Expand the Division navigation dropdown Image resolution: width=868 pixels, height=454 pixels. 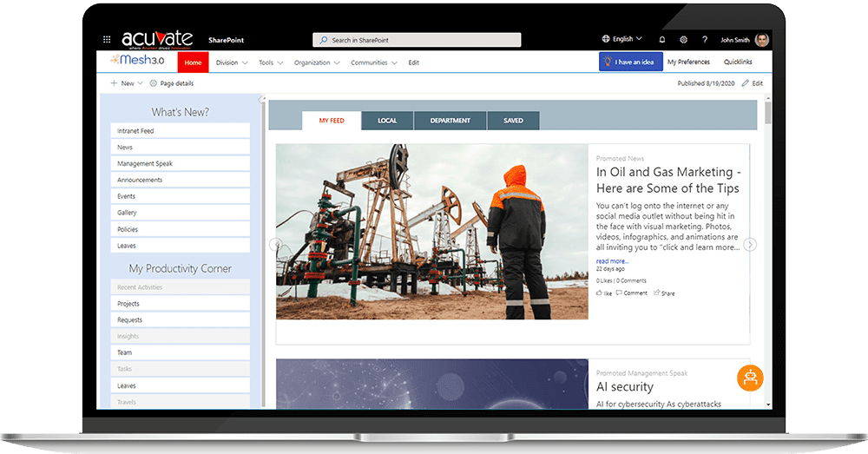pyautogui.click(x=232, y=63)
